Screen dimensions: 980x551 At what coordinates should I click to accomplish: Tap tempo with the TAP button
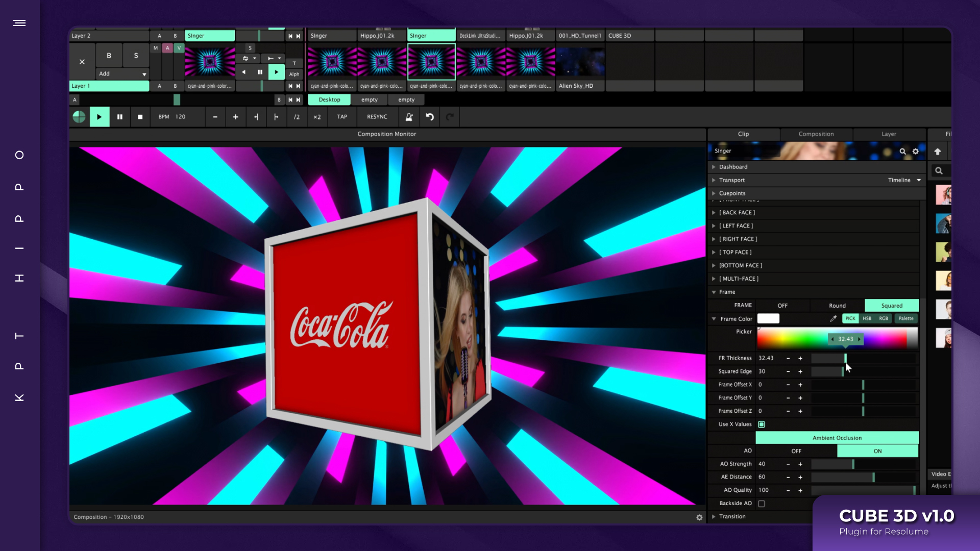(342, 117)
